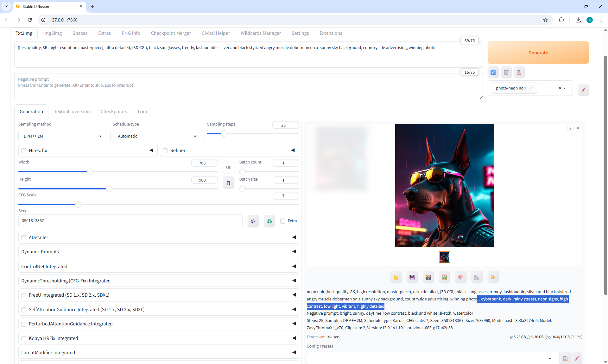Click the floppy disk save image icon
This screenshot has height=364, width=608.
(x=412, y=277)
